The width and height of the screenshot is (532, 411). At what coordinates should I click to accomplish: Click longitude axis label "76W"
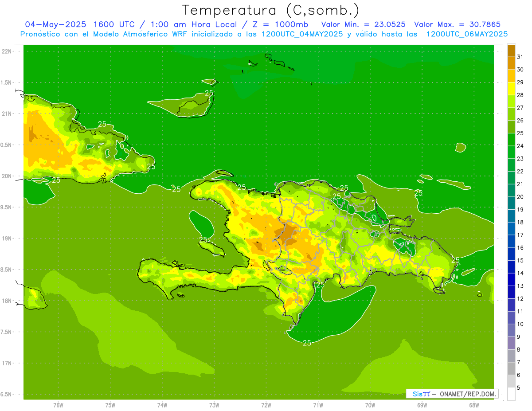click(58, 405)
